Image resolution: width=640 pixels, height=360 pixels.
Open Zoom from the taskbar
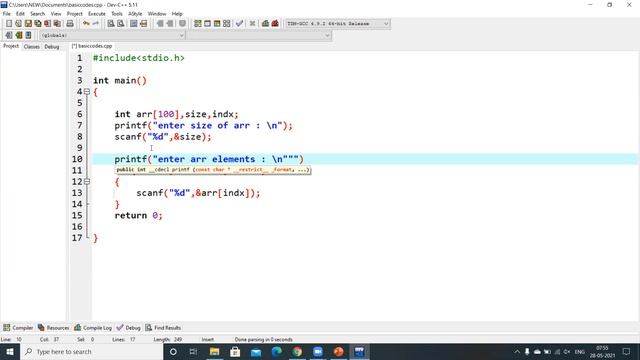[x=318, y=351]
